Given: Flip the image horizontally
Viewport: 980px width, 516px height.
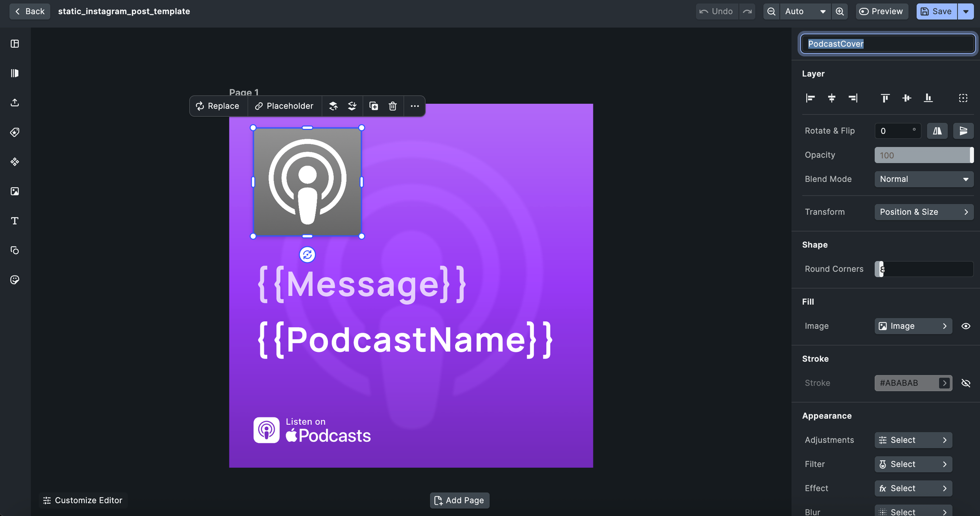Looking at the screenshot, I should point(937,131).
